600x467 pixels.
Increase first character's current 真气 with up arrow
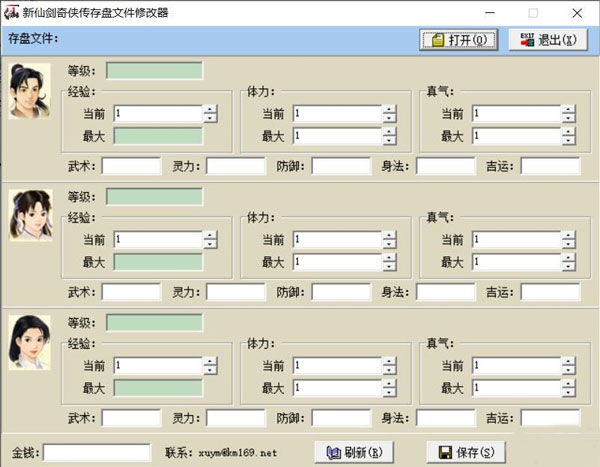(x=568, y=109)
